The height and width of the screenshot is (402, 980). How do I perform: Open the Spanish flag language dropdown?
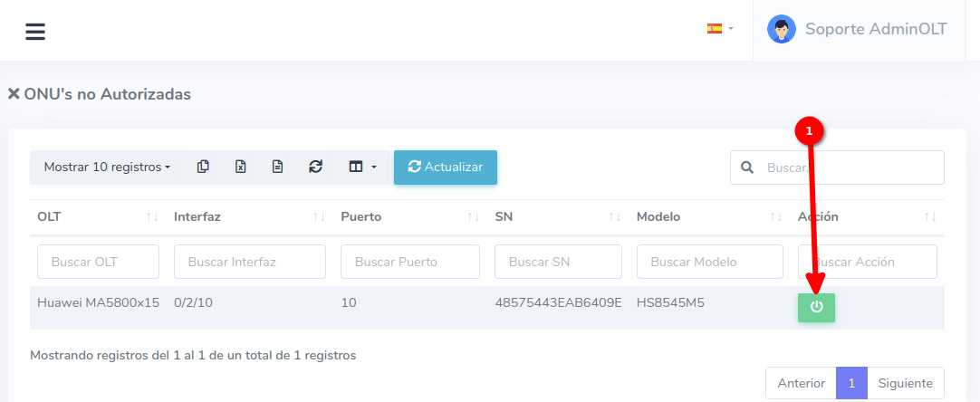[x=720, y=29]
